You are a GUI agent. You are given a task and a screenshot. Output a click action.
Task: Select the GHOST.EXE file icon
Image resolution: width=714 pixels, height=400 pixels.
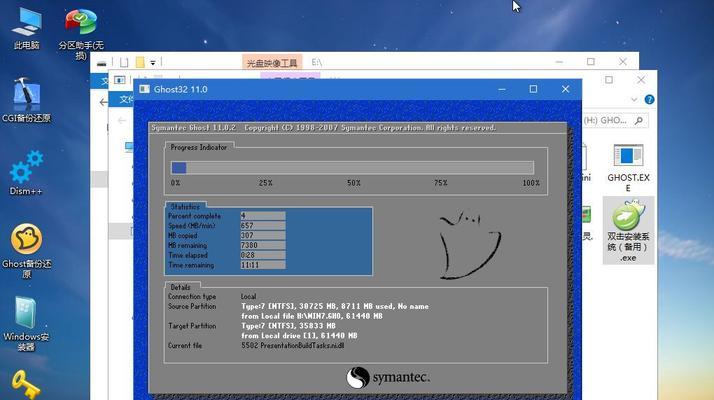coord(628,168)
